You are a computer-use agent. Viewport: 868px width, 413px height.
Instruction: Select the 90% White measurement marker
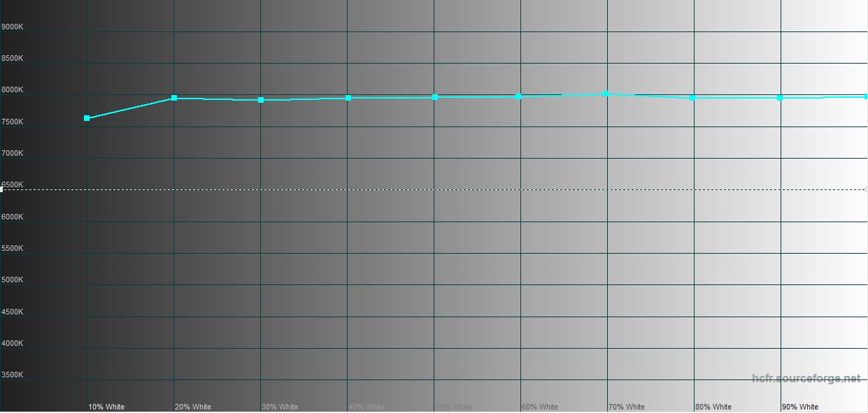click(780, 98)
